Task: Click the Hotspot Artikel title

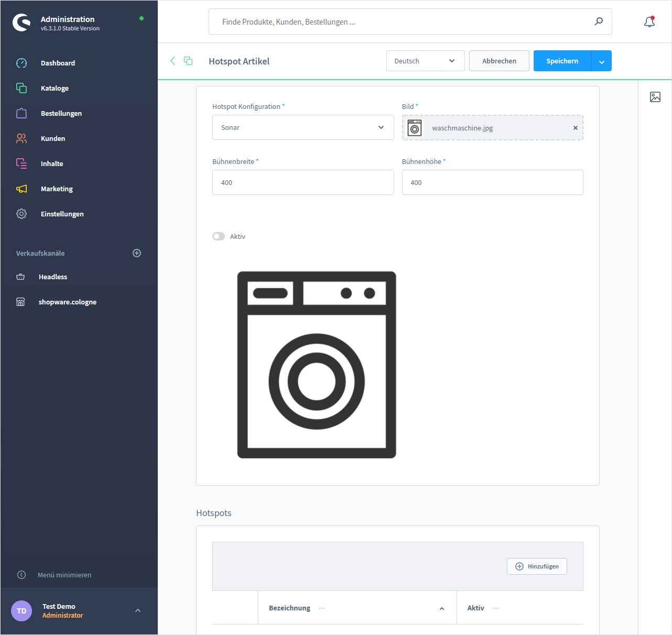Action: click(239, 61)
